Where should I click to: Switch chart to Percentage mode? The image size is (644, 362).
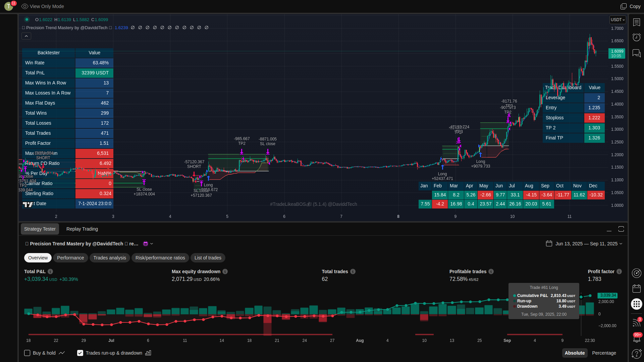604,353
